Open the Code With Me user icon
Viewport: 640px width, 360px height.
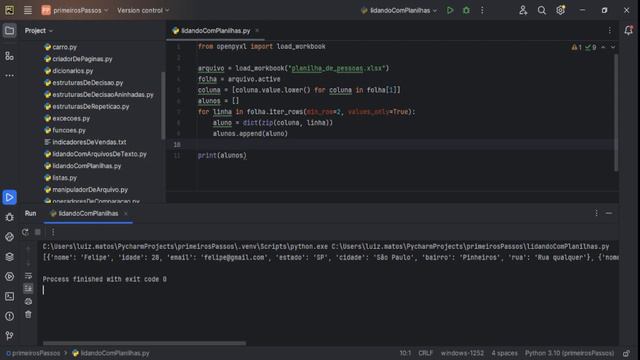pyautogui.click(x=523, y=10)
